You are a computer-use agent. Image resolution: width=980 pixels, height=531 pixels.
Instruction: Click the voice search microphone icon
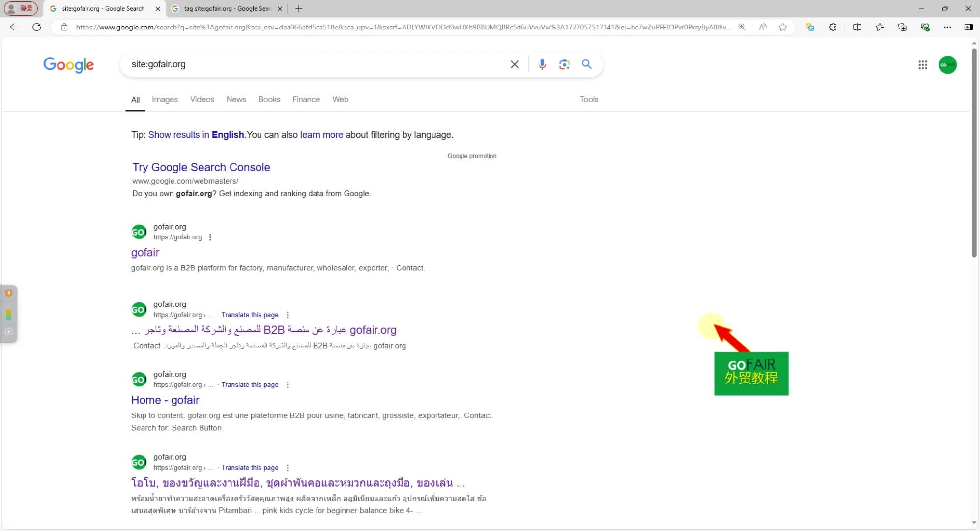click(x=542, y=64)
